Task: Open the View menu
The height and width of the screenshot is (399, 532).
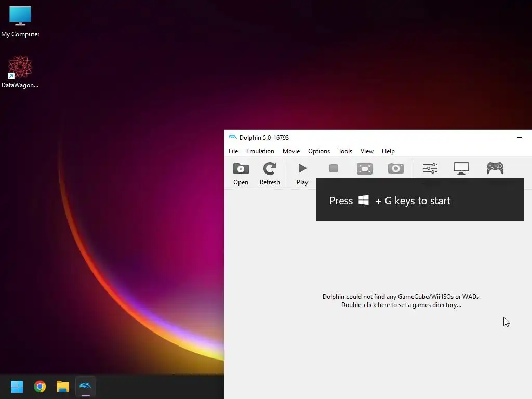Action: [x=367, y=151]
